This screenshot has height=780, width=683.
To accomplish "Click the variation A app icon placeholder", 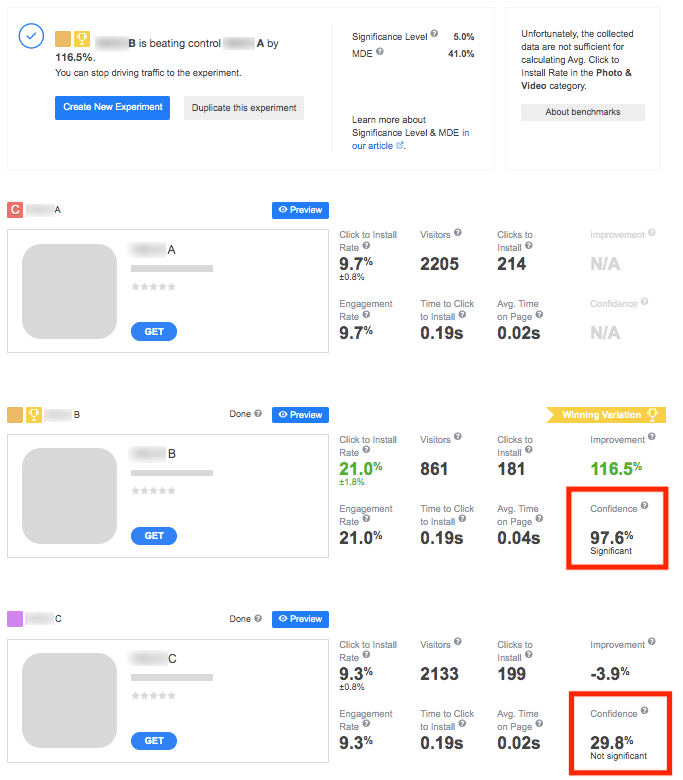I will coord(69,291).
